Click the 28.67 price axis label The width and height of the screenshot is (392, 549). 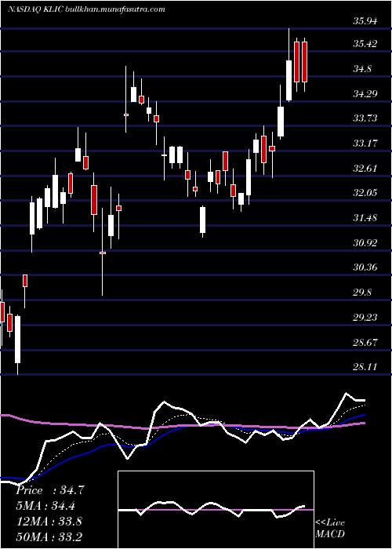[x=365, y=342]
